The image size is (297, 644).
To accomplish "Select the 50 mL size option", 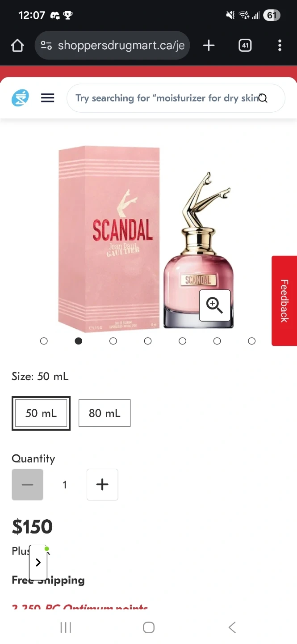I will 41,413.
